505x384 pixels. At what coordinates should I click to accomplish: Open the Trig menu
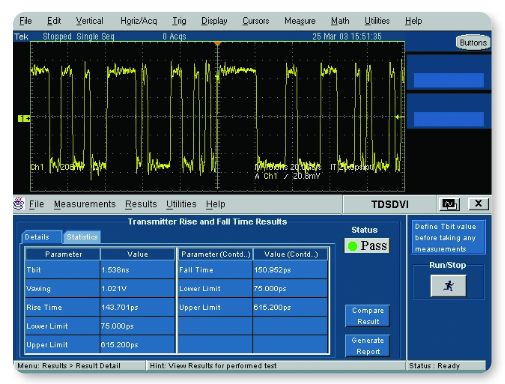pos(179,21)
